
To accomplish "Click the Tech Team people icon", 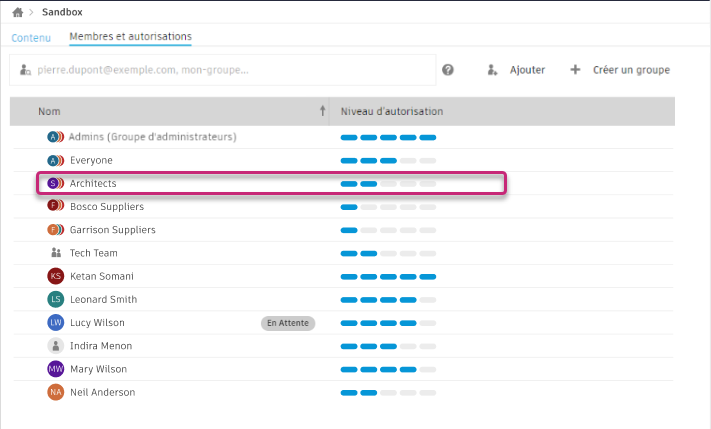I will (x=56, y=253).
